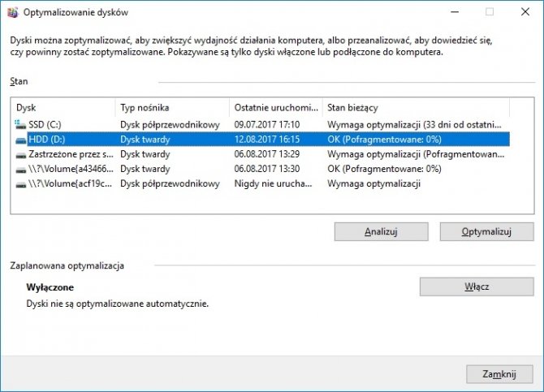Click the status Wymaga optymalizacji (33 dni od ostatni...

tap(414, 124)
